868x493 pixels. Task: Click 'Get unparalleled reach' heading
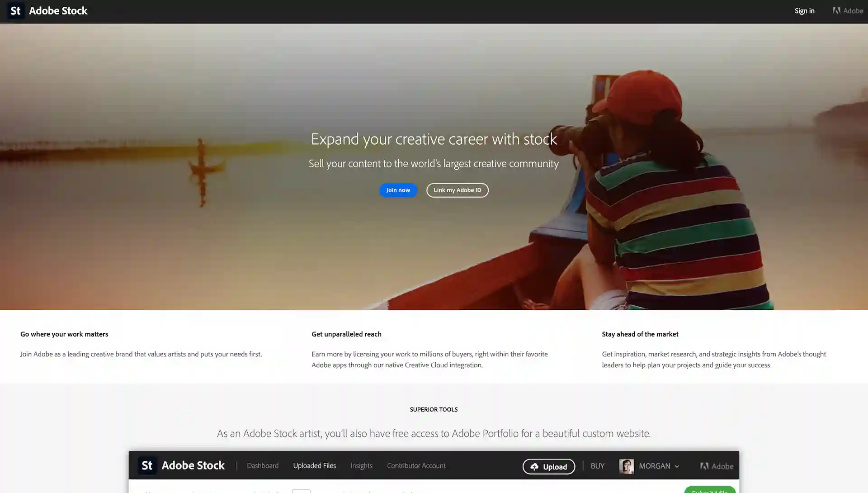(x=346, y=334)
